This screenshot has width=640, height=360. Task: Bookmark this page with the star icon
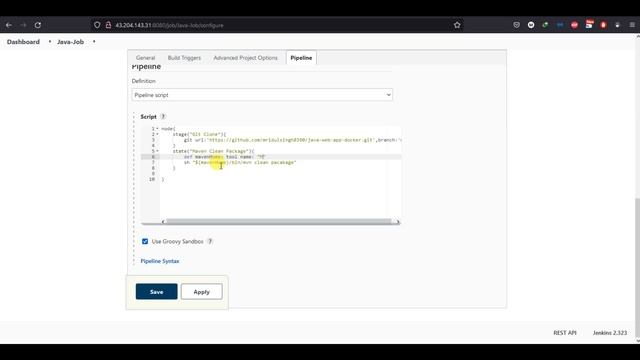click(457, 25)
